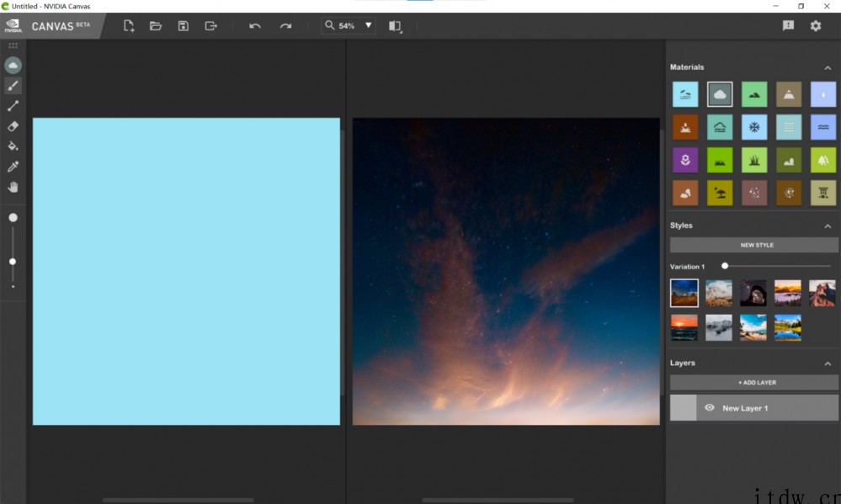This screenshot has width=841, height=504.
Task: Open the settings gear
Action: pos(816,26)
